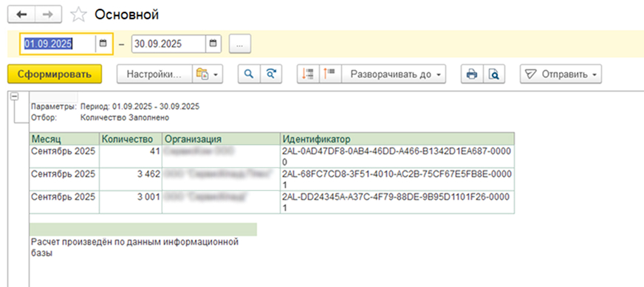
Task: Select quantity cell 3 001
Action: 131,202
